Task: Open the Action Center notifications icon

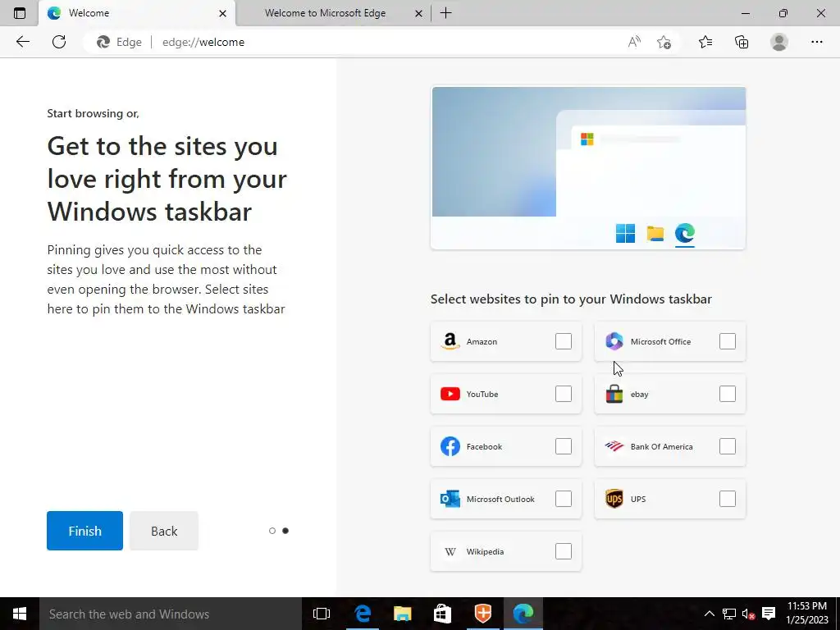Action: (769, 614)
